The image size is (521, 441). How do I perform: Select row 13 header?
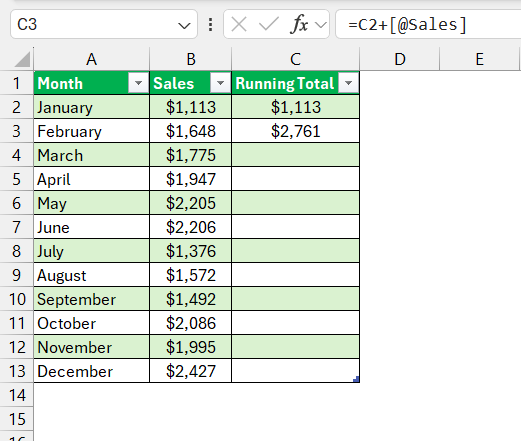(17, 371)
